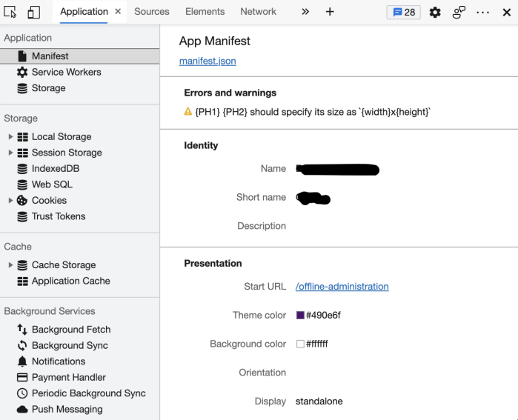Switch to the Network tab
Viewport: 518px width, 420px height.
click(x=258, y=12)
